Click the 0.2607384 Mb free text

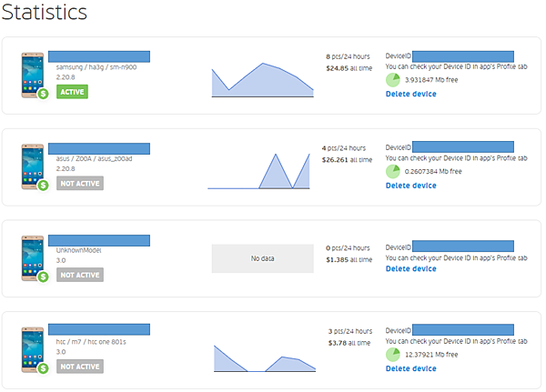pyautogui.click(x=433, y=171)
